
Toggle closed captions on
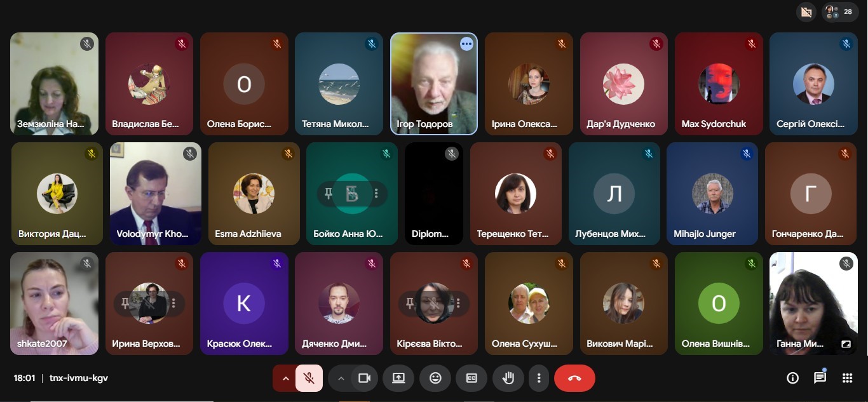click(471, 379)
